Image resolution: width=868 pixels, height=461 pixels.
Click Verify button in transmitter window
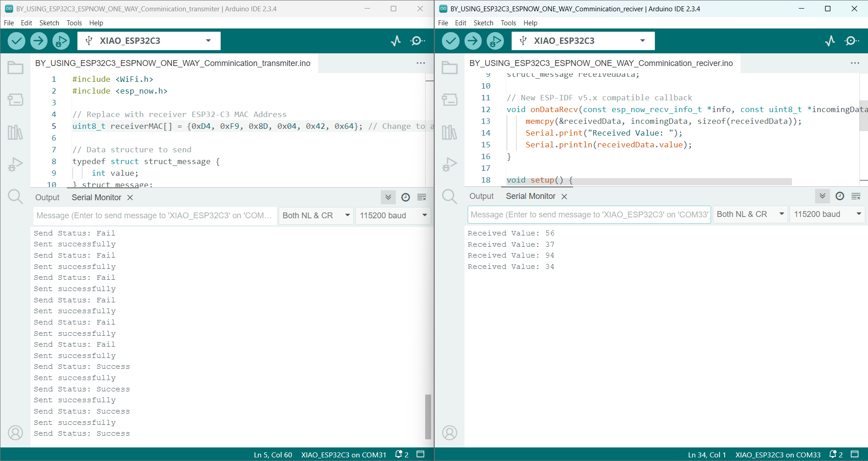(x=16, y=41)
